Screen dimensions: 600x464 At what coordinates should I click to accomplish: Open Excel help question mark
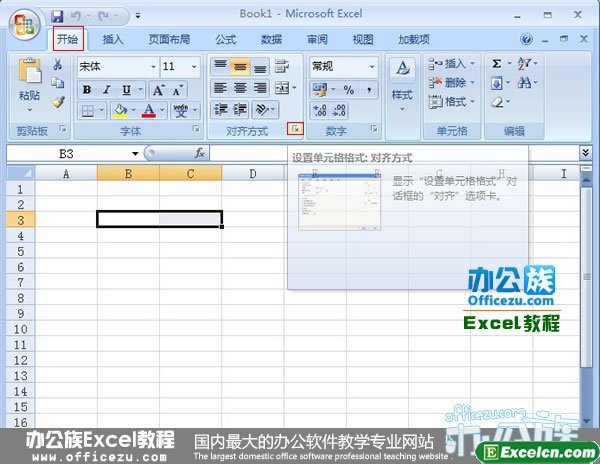[x=527, y=39]
